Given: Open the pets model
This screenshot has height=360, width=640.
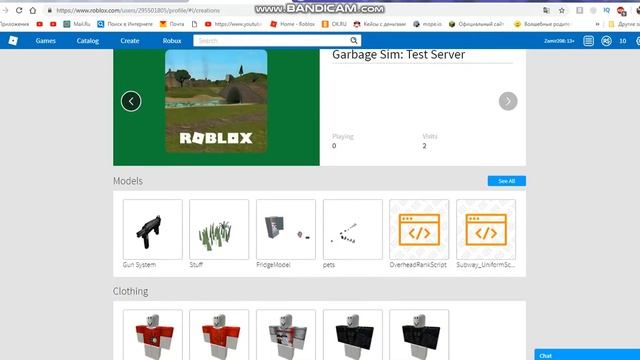Looking at the screenshot, I should [353, 229].
